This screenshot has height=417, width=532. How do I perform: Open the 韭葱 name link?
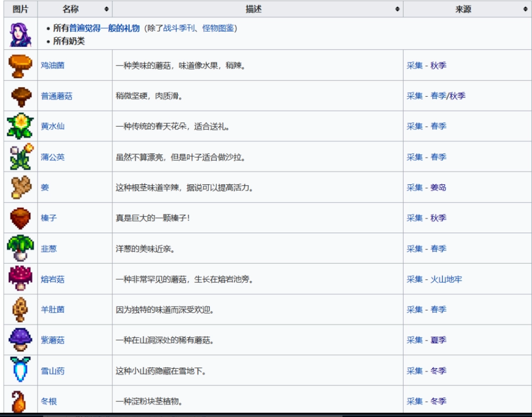[x=48, y=248]
